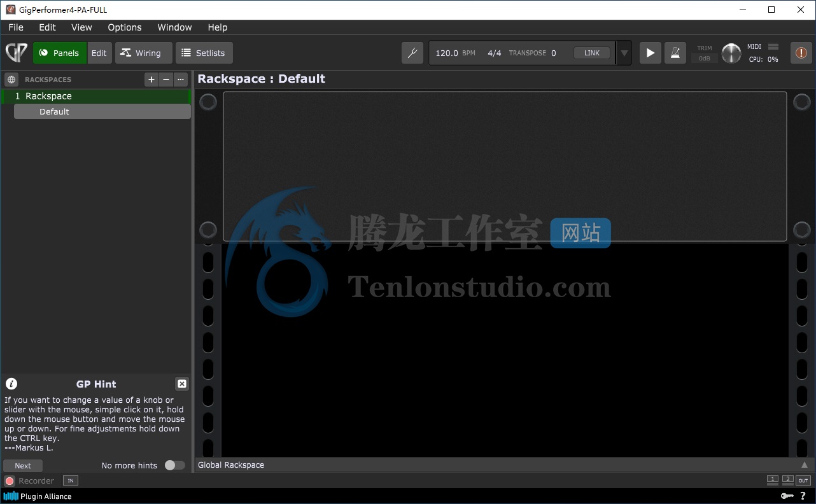Viewport: 816px width, 504px height.
Task: Click the Plugin Alliance key icon
Action: tap(787, 496)
